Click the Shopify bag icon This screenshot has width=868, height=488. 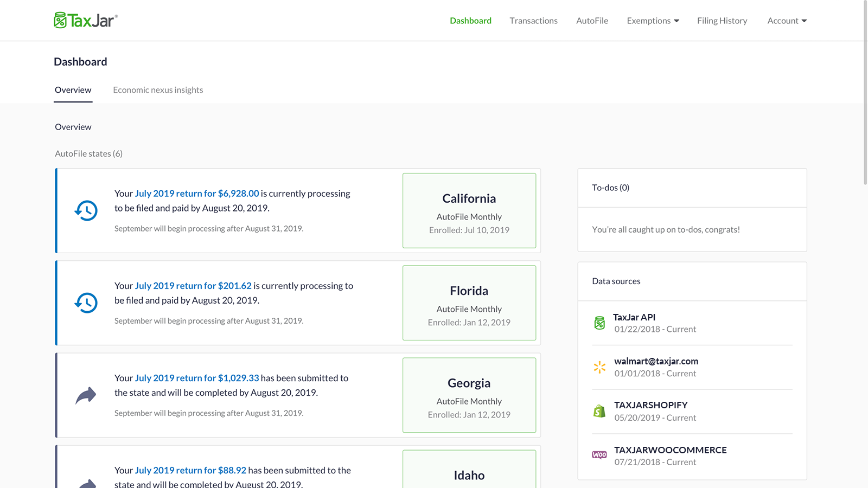pos(599,411)
